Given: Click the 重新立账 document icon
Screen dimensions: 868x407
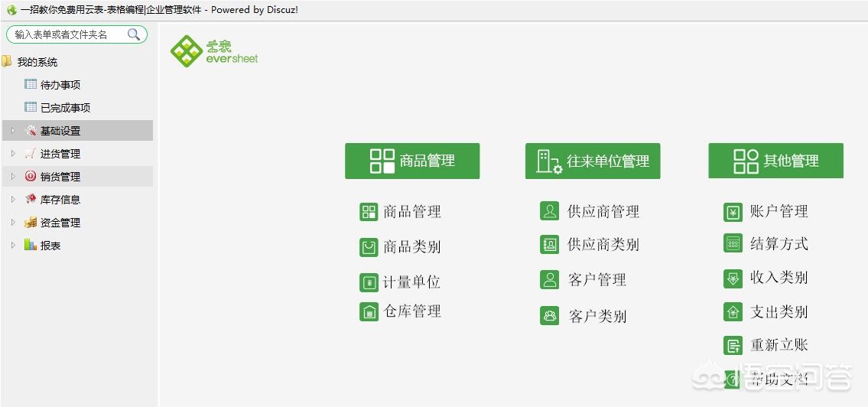Looking at the screenshot, I should pos(733,346).
